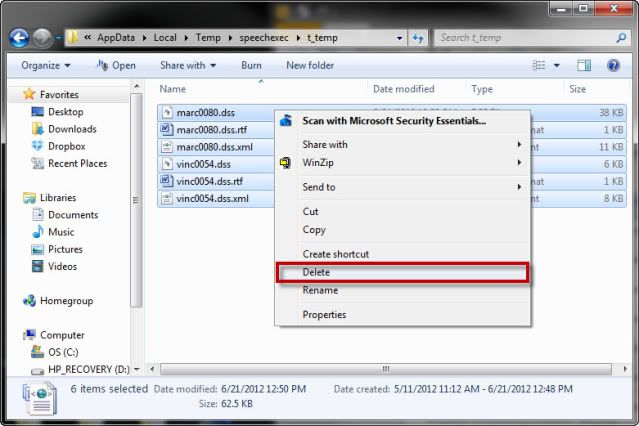
Task: Open the view options dropdown arrow
Action: pos(556,66)
